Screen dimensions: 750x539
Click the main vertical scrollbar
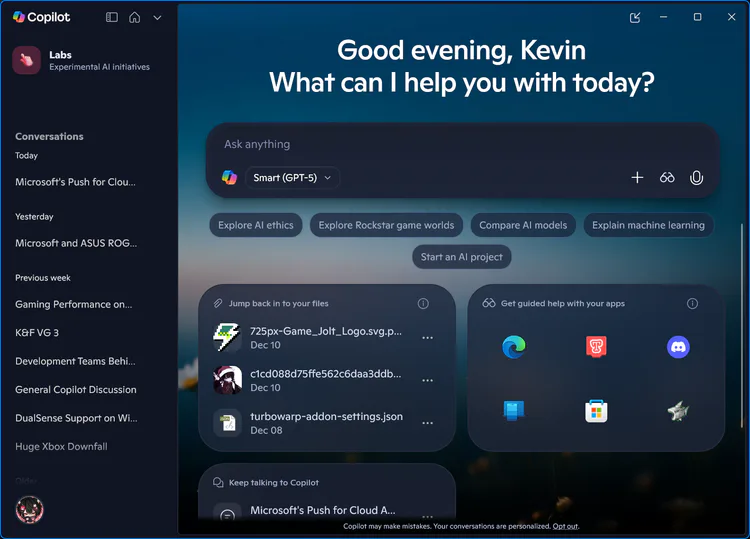coord(742,325)
